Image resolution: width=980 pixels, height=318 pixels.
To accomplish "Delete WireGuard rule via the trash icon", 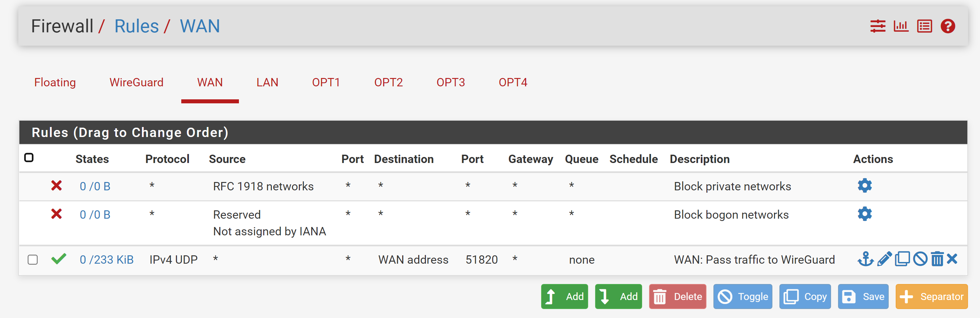I will (937, 259).
